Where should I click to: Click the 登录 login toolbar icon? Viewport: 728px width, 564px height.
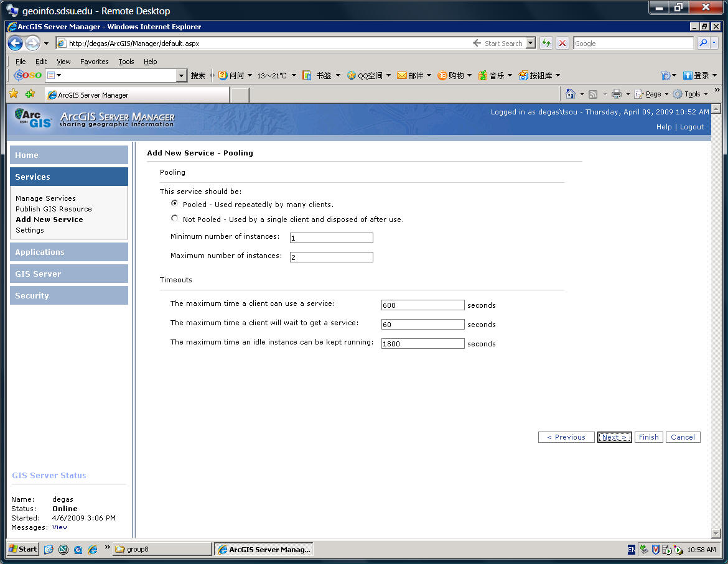click(x=688, y=75)
